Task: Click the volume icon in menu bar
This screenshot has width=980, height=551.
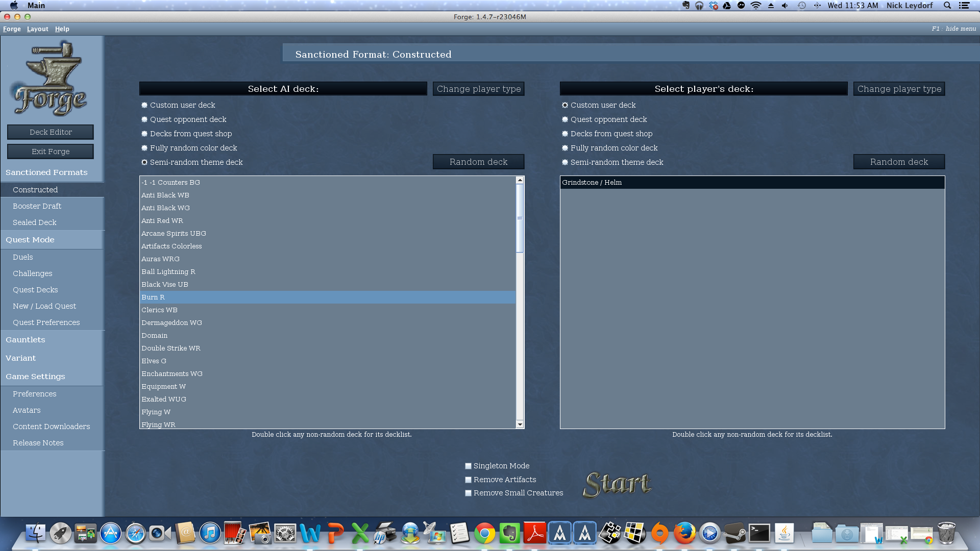Action: click(x=785, y=5)
